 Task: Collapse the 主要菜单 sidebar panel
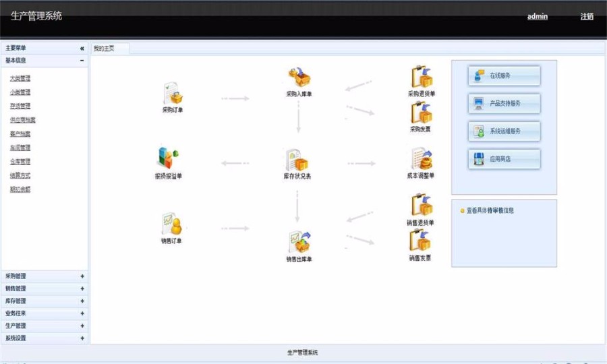(82, 49)
